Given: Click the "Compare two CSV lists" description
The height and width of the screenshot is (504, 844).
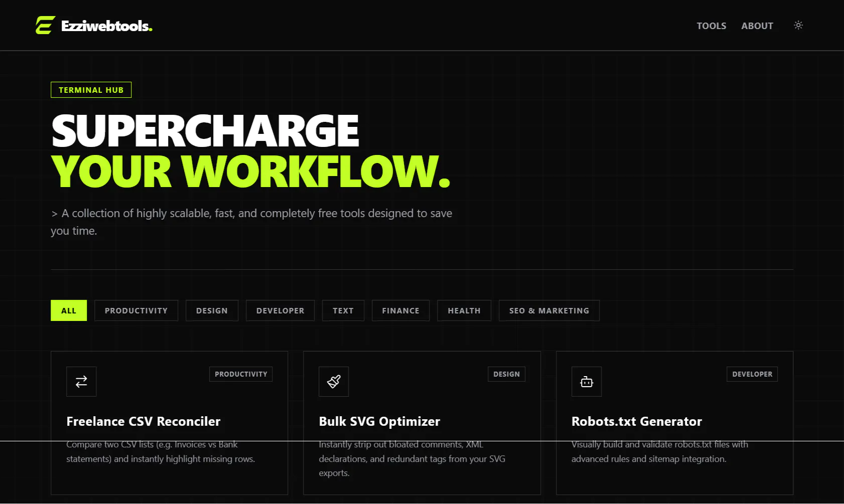Looking at the screenshot, I should click(x=161, y=451).
